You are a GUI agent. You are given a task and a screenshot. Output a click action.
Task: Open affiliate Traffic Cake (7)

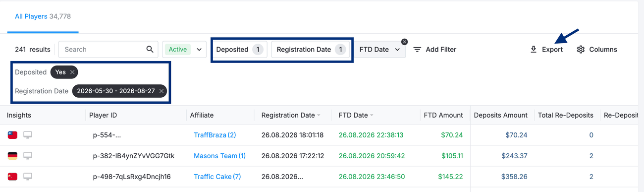click(217, 177)
